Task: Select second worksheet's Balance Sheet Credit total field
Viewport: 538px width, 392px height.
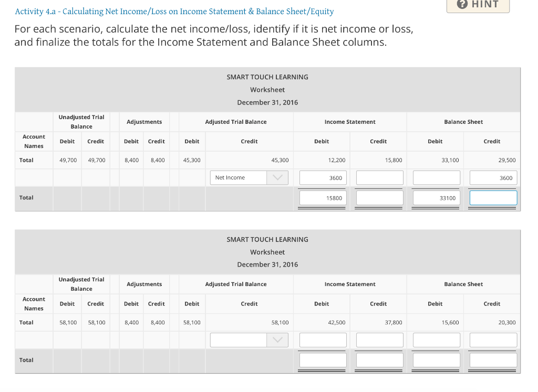Action: pyautogui.click(x=492, y=359)
